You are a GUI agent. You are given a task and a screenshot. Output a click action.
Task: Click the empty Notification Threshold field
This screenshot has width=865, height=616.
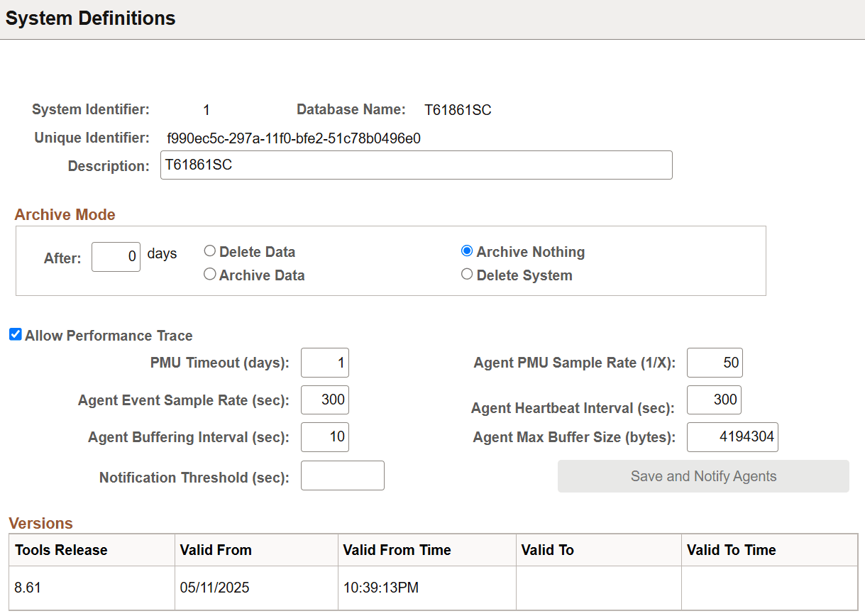343,475
